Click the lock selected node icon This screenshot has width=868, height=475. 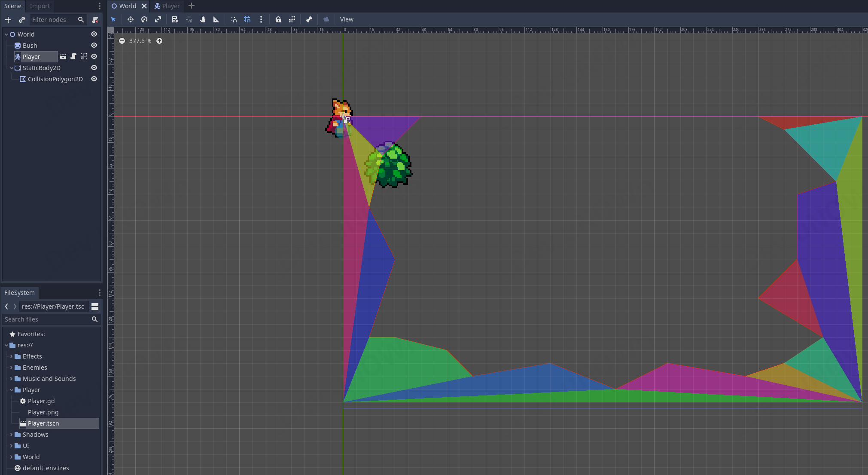[x=278, y=19]
